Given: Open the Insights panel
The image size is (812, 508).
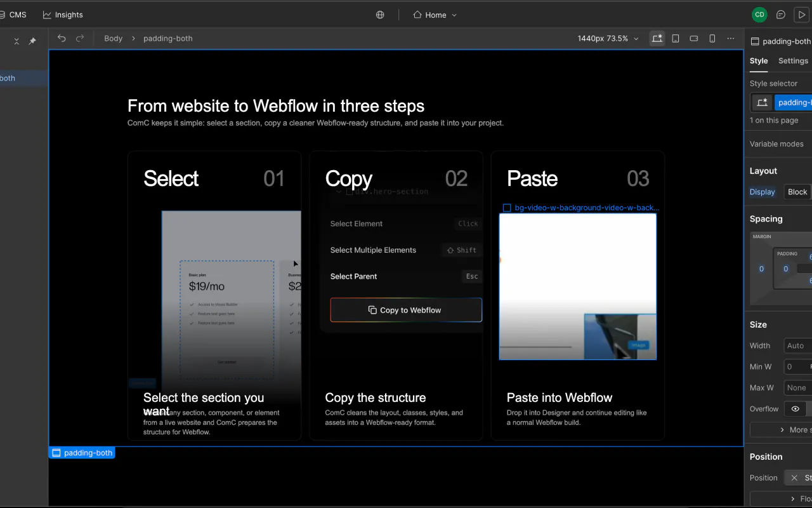Looking at the screenshot, I should coord(63,15).
